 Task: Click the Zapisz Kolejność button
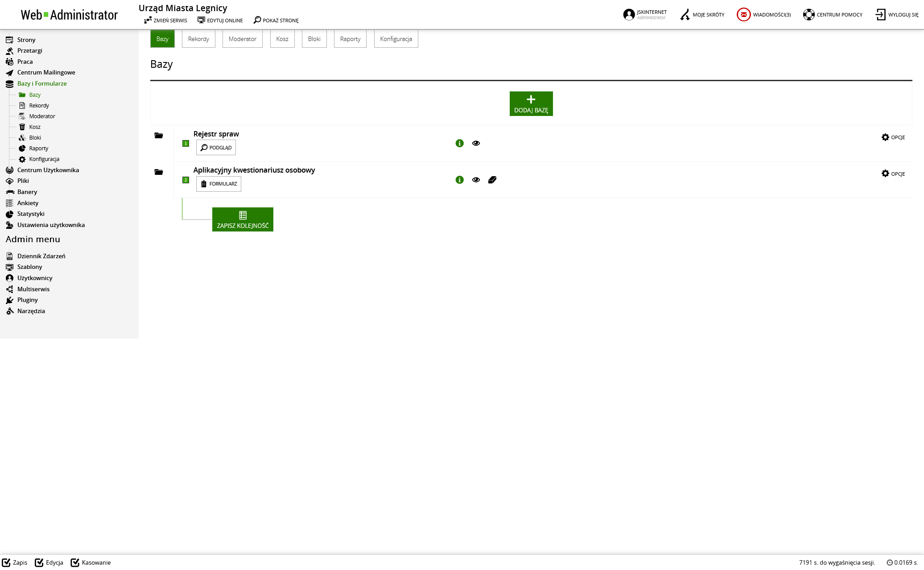point(243,219)
